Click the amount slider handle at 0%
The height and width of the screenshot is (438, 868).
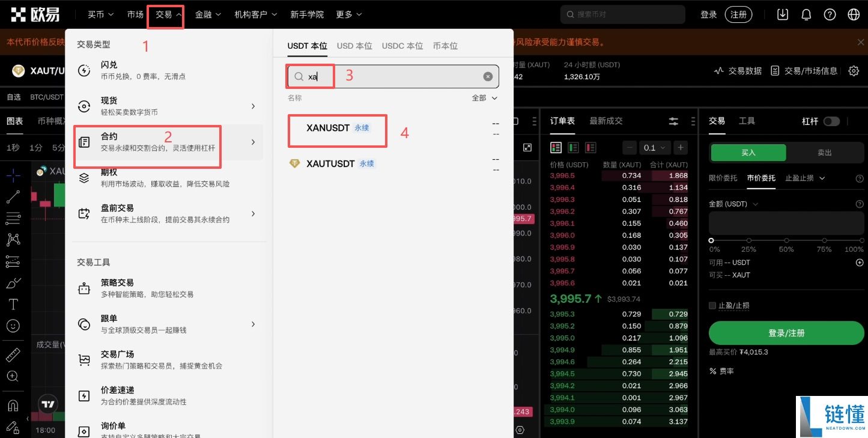coord(711,240)
